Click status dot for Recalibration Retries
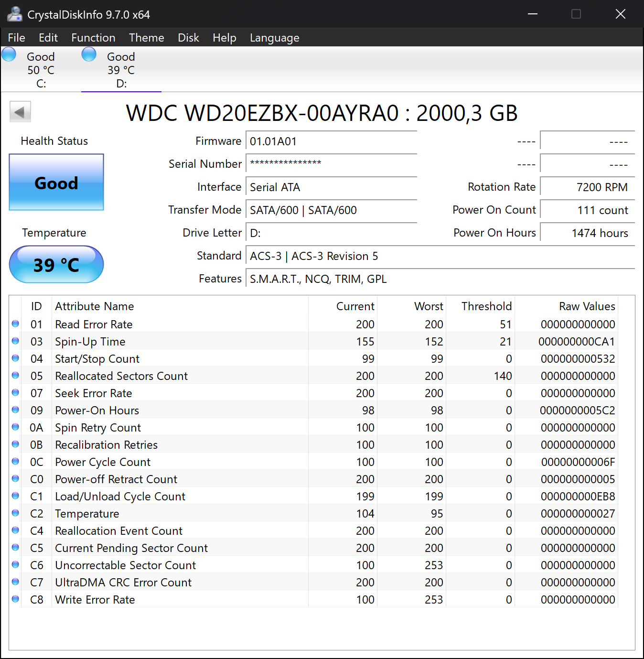The height and width of the screenshot is (659, 644). [15, 444]
